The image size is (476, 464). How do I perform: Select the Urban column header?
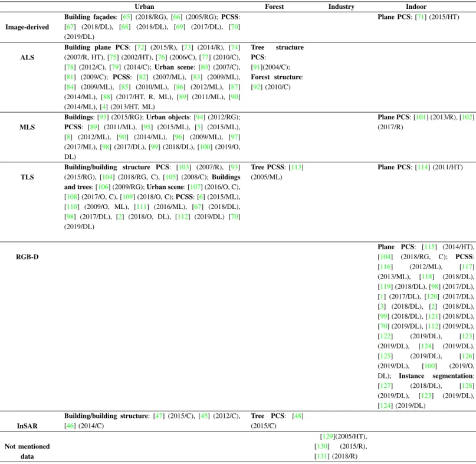[144, 6]
